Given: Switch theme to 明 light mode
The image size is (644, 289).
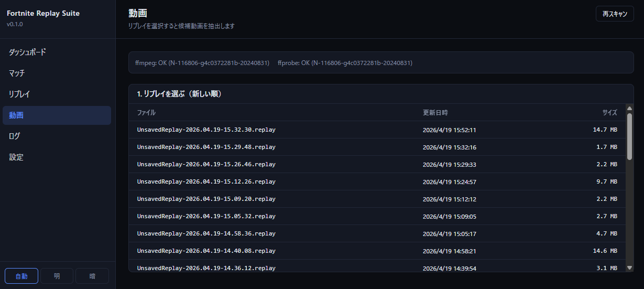Looking at the screenshot, I should point(57,276).
